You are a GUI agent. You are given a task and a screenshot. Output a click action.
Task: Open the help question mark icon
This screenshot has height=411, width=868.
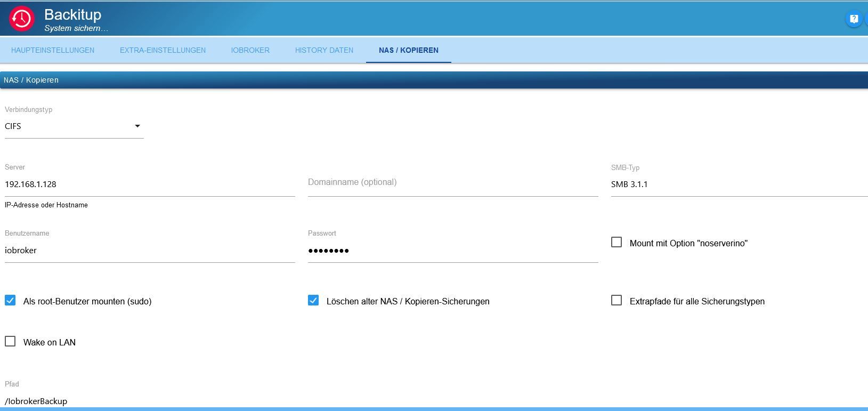click(x=854, y=20)
